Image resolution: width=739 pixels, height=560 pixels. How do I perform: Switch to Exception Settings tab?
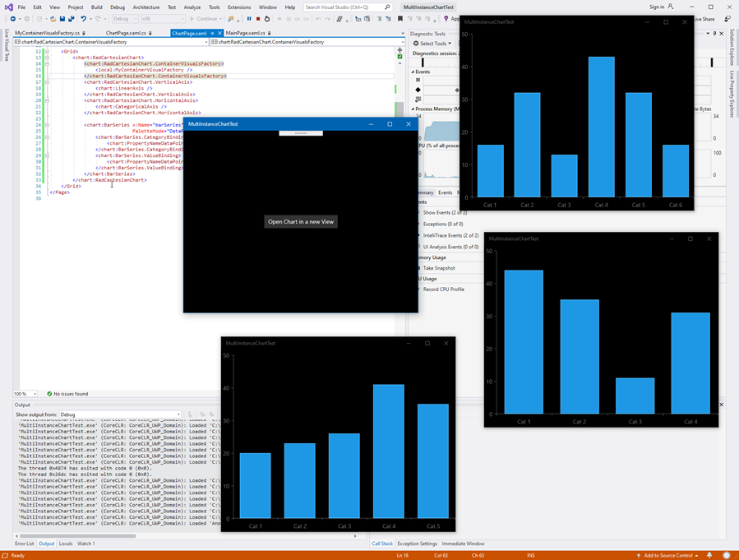417,544
